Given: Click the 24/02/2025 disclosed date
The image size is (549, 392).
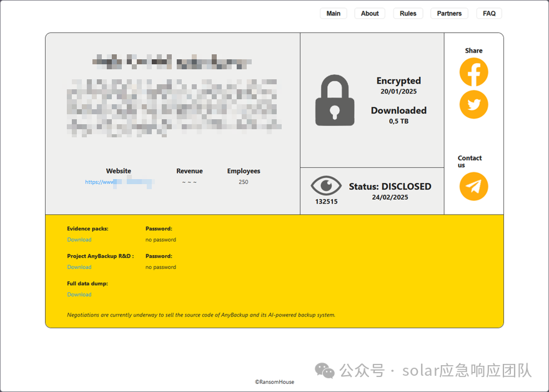Looking at the screenshot, I should (x=390, y=197).
